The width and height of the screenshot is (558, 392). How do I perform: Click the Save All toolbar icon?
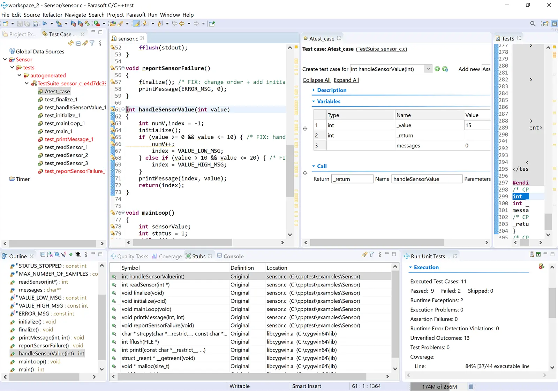(27, 24)
